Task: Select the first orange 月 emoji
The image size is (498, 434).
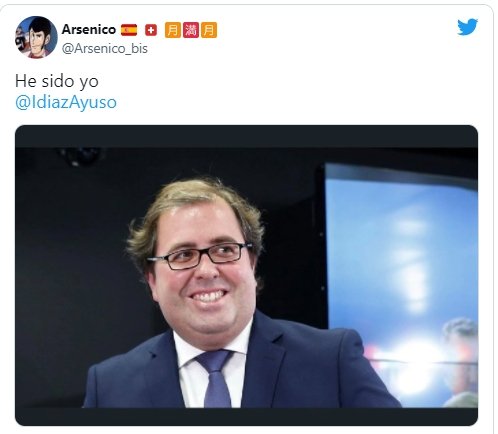Action: (173, 30)
